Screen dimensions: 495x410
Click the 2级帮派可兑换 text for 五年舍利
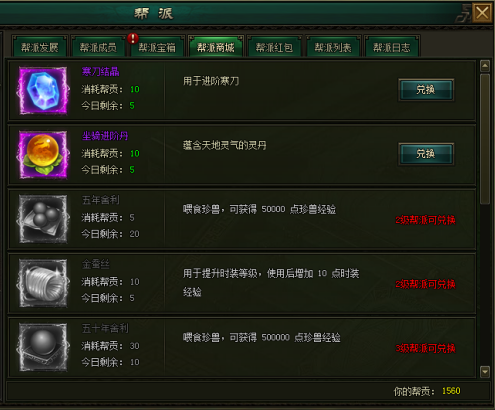click(x=425, y=220)
